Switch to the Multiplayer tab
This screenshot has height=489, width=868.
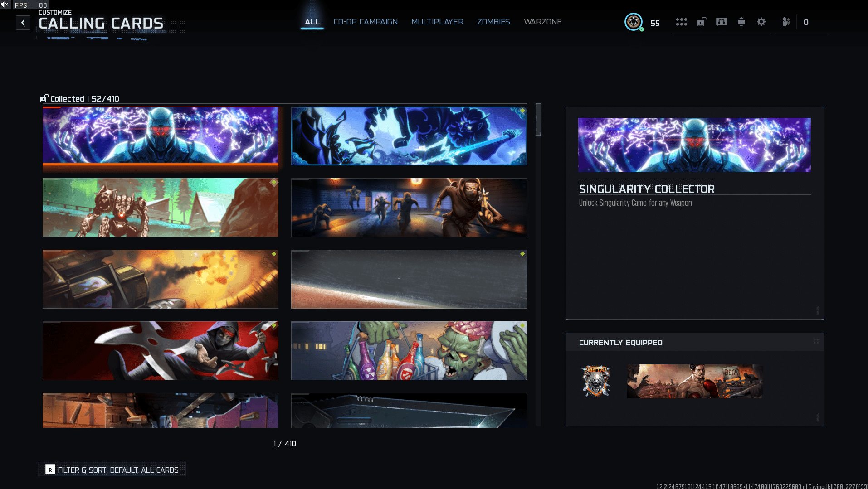click(437, 22)
